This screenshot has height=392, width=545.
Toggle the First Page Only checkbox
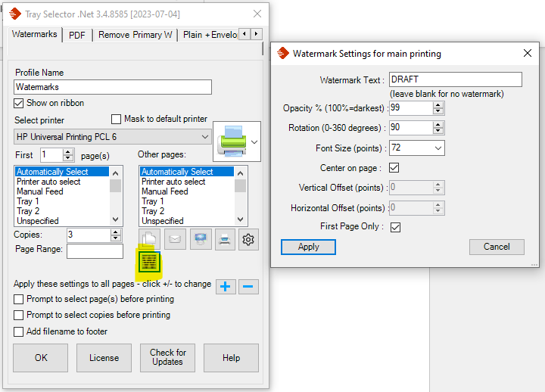(x=394, y=226)
